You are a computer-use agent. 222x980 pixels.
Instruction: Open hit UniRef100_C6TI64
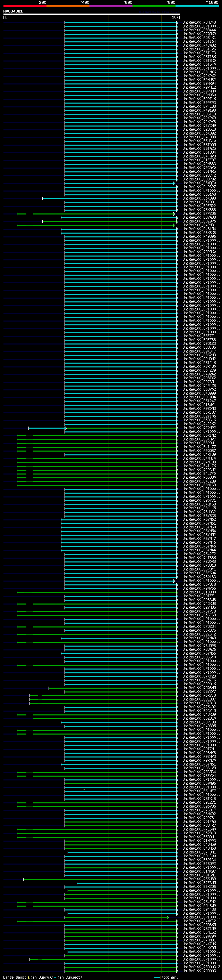(x=199, y=41)
